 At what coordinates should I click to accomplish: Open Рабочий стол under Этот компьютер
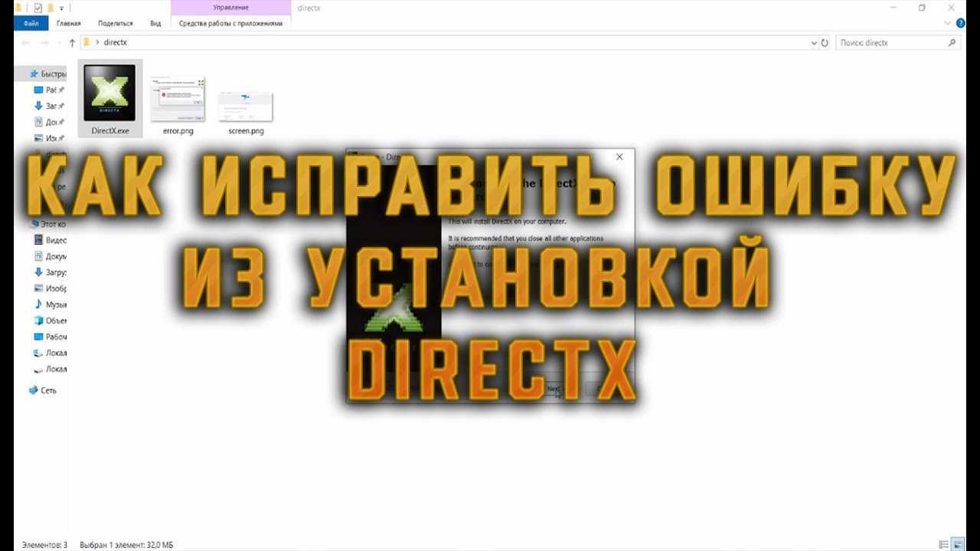tap(50, 337)
